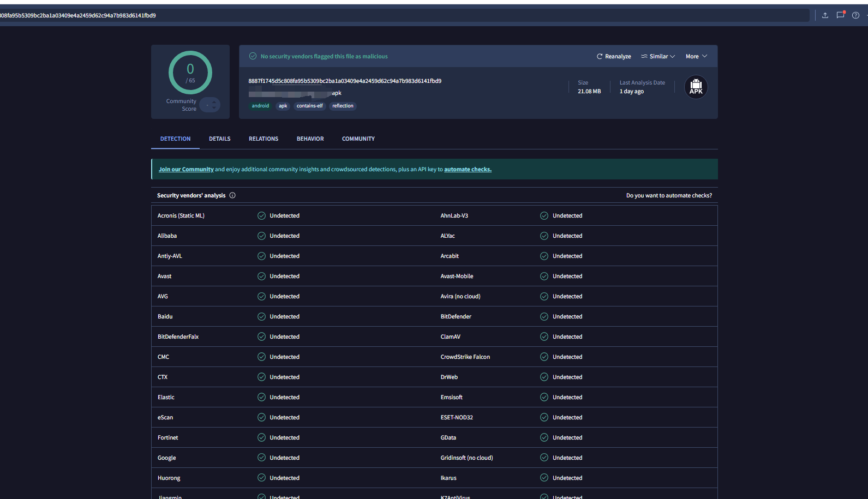The height and width of the screenshot is (499, 868).
Task: Click the 'android' tag
Action: point(260,106)
